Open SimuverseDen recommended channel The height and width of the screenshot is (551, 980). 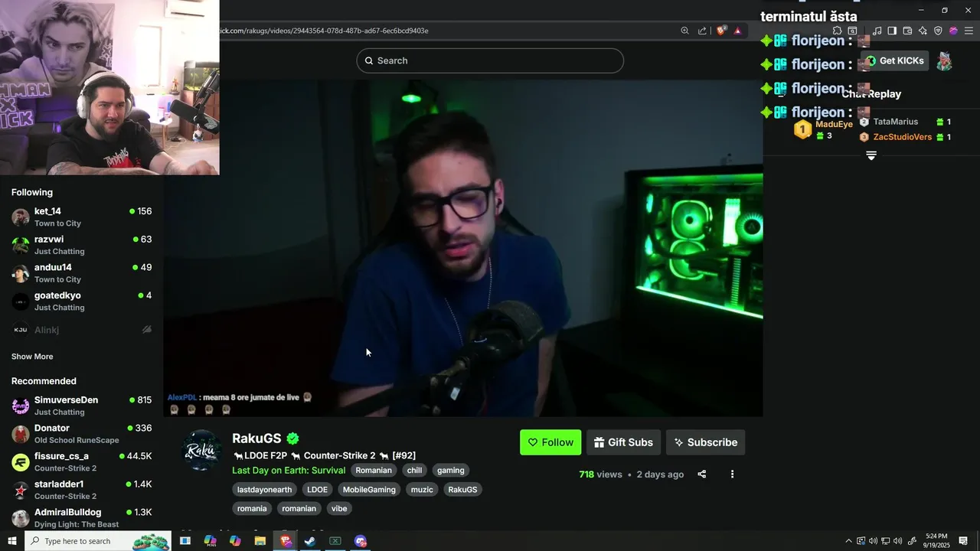pyautogui.click(x=81, y=406)
